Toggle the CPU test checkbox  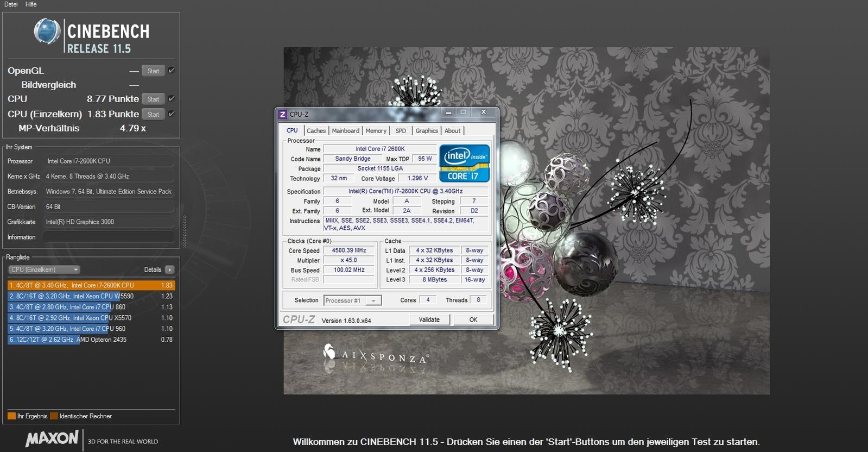click(172, 98)
